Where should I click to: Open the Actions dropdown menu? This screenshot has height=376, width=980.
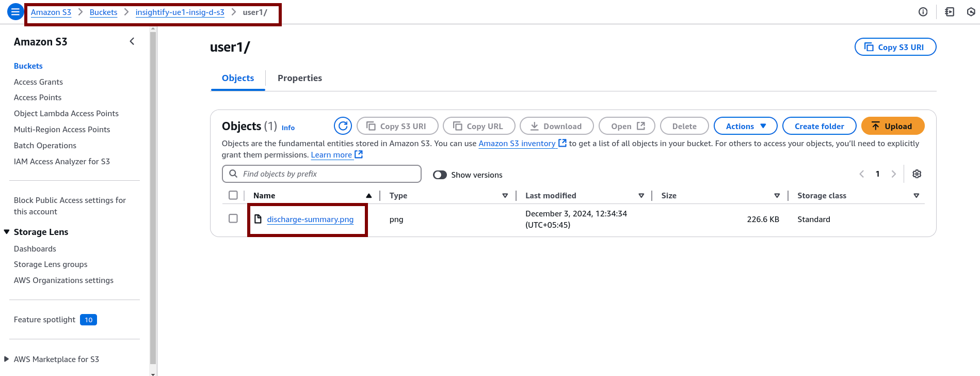745,126
